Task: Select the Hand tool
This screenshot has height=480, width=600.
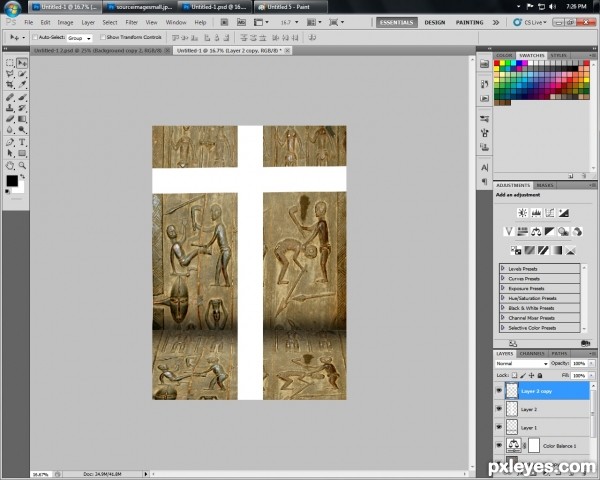Action: coord(10,165)
